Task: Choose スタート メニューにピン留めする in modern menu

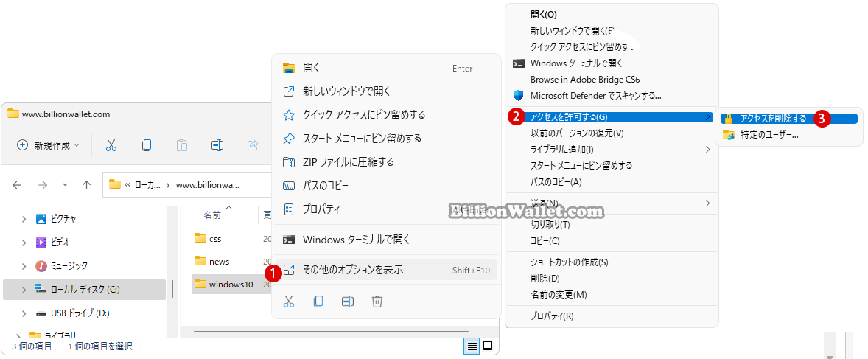Action: pos(386,138)
